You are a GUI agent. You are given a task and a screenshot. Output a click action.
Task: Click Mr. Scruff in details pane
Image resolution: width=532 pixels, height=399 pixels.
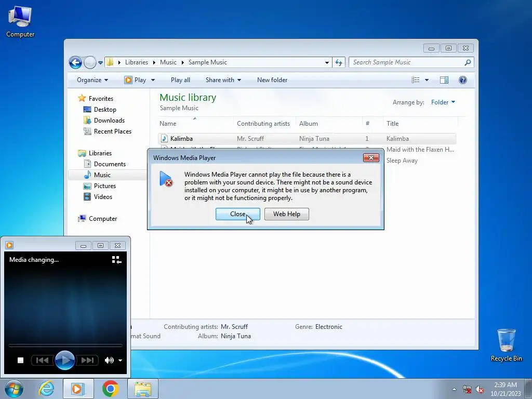click(x=234, y=327)
